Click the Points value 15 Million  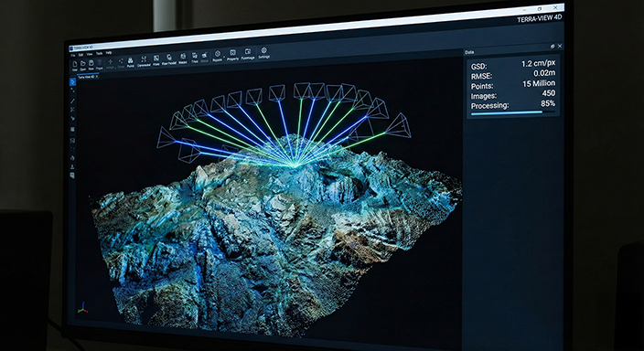coord(539,83)
